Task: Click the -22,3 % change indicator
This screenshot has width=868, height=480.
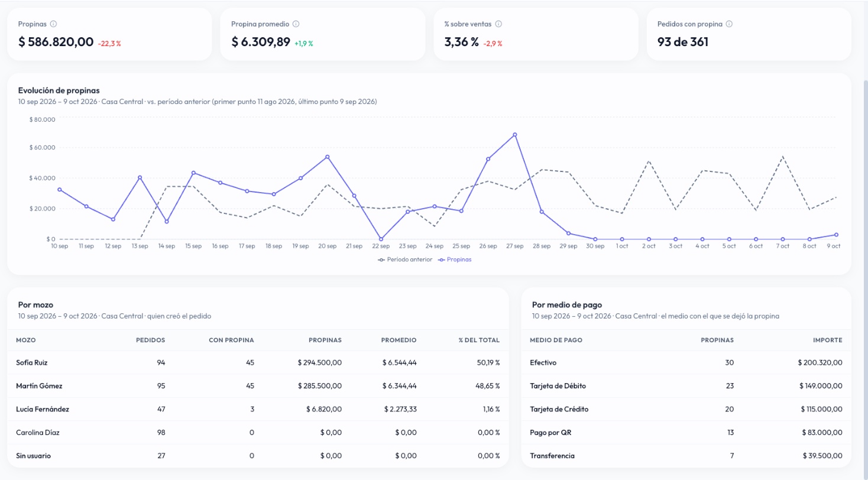Action: pos(109,44)
